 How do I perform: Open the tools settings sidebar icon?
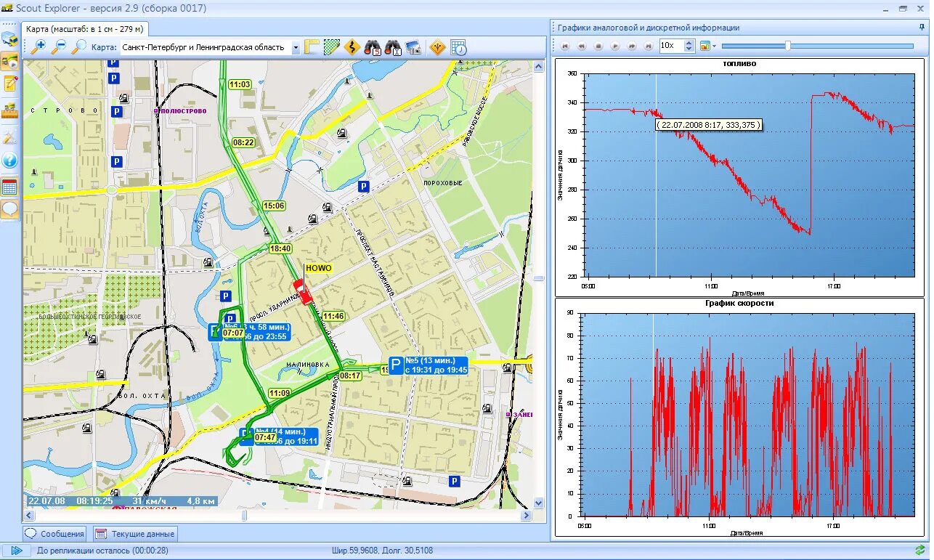9,136
